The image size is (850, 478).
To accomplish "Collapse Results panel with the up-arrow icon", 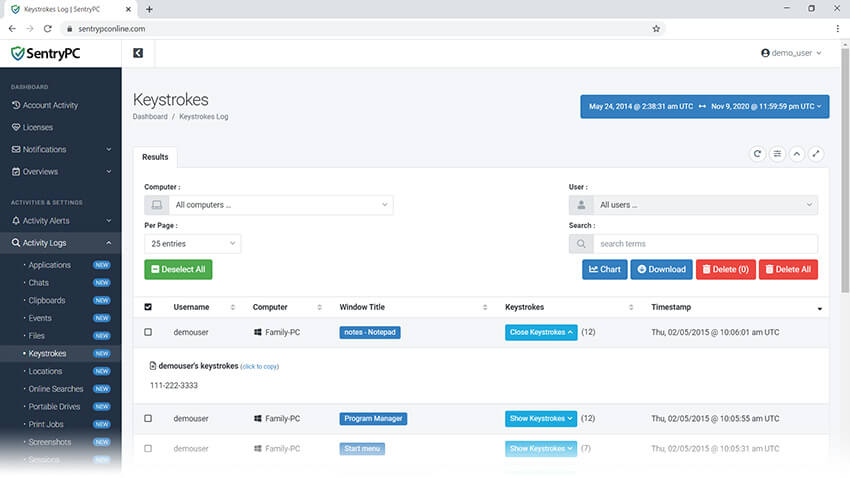I will point(797,154).
